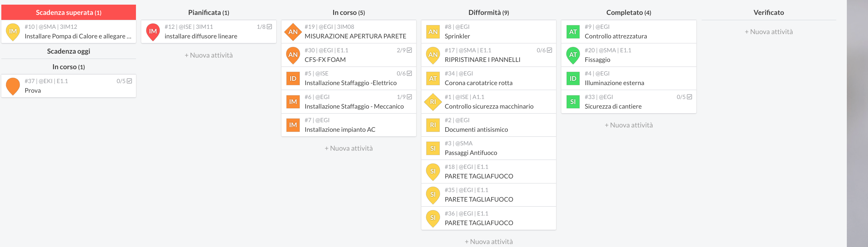Open task Fissaggio
Screen dimensions: 868x247
629,55
